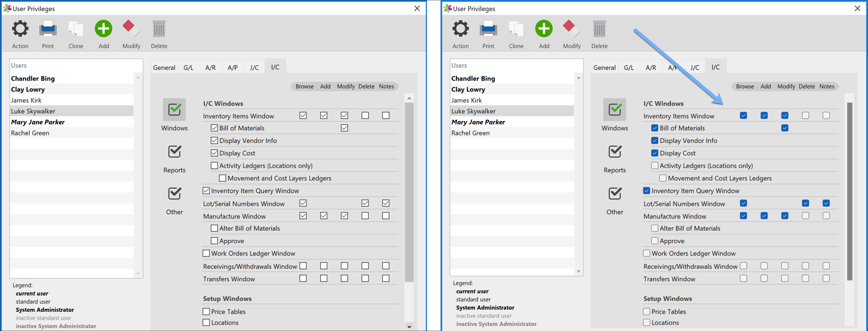The image size is (868, 331).
Task: Open the A/R tab in right window
Action: [x=651, y=68]
